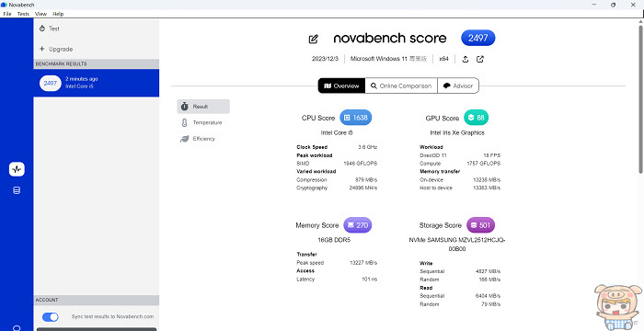Click the Compute 1757 GFLOPS value

click(x=484, y=163)
